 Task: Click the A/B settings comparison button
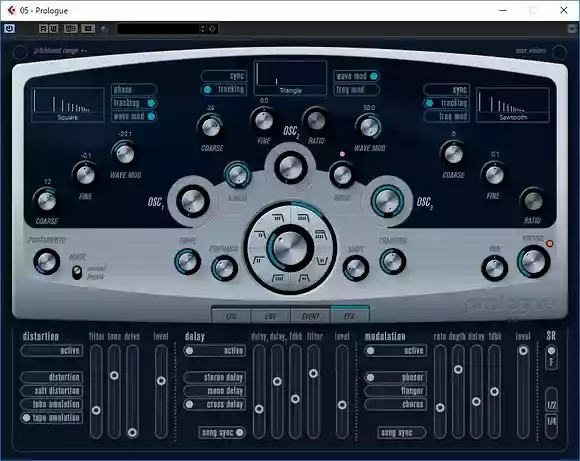(x=70, y=28)
